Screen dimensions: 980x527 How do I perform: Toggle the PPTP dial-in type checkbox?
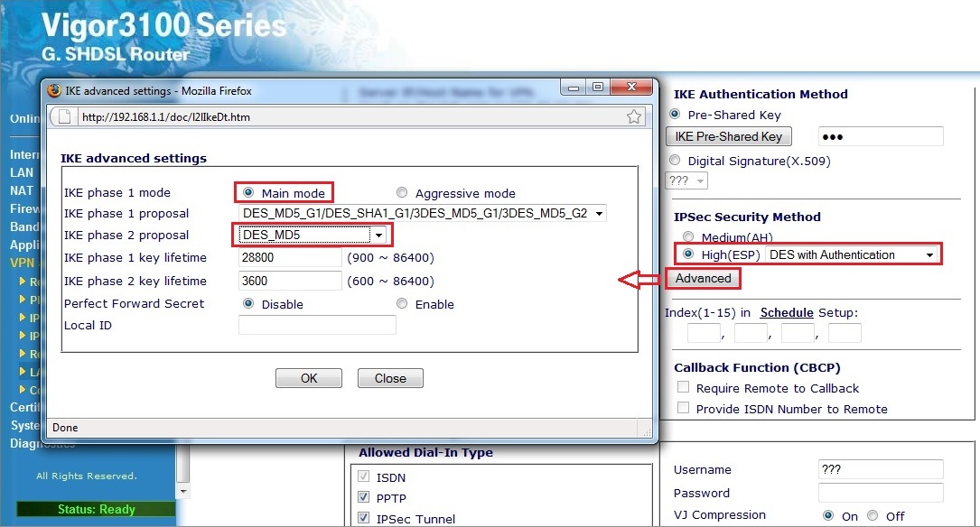(x=363, y=497)
